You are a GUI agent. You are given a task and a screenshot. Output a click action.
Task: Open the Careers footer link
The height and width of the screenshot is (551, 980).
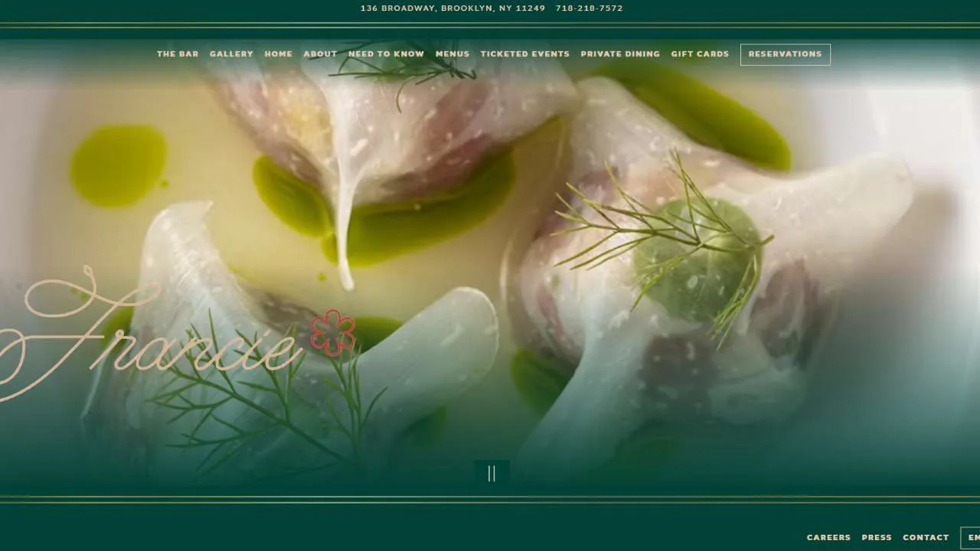point(828,538)
